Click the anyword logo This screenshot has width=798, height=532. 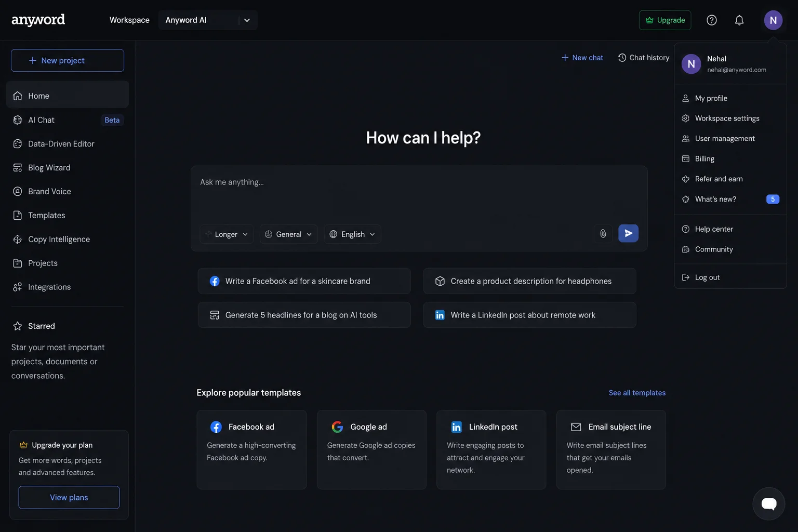(38, 20)
